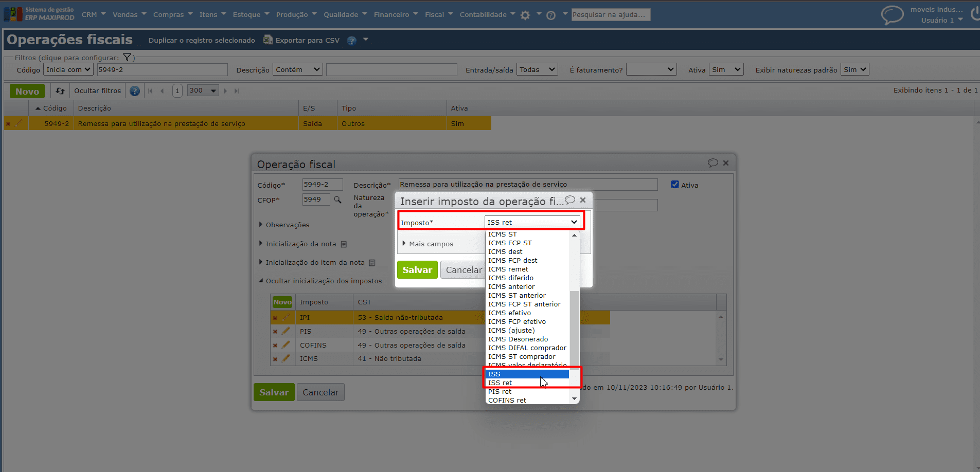The image size is (980, 472).
Task: Open the Financeiro menu
Action: (x=396, y=14)
